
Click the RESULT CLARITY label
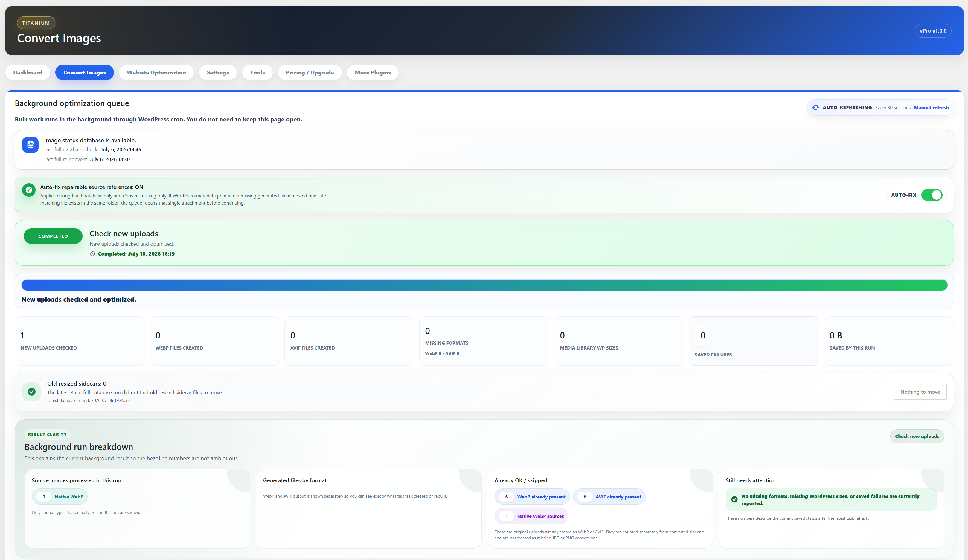pos(47,434)
